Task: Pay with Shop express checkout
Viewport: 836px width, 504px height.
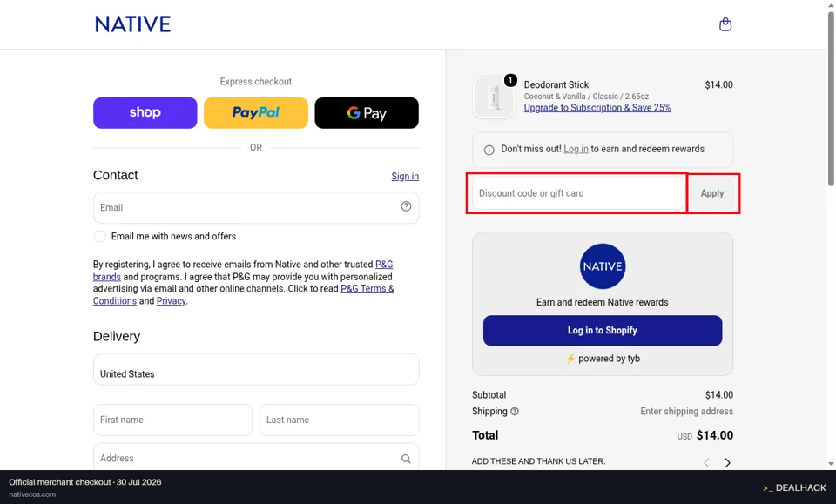Action: pos(145,113)
